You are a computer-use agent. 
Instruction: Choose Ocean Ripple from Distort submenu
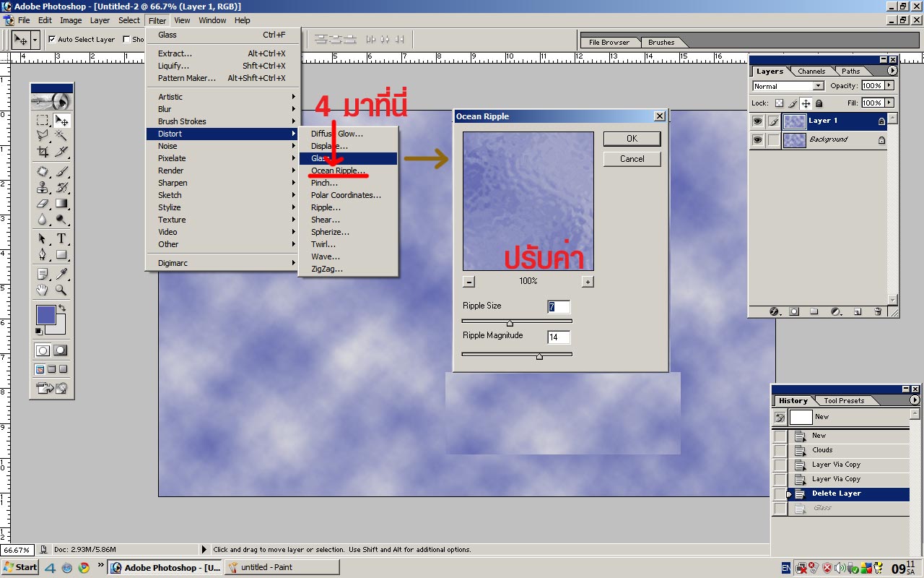point(348,171)
